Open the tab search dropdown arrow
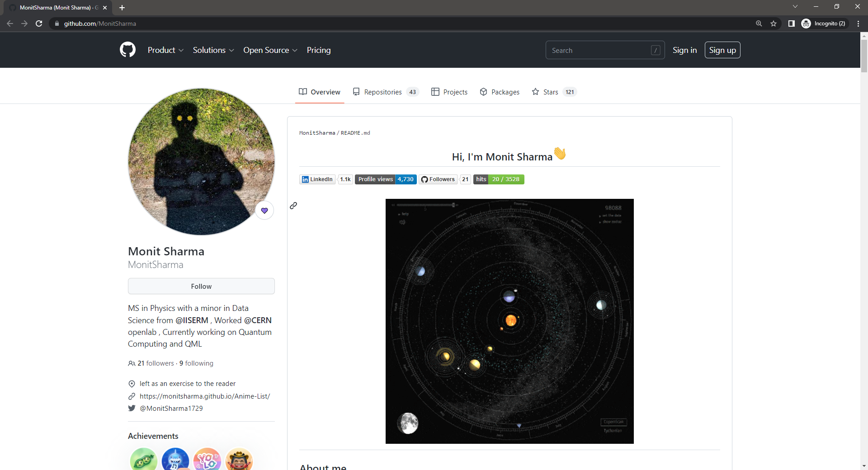868x470 pixels. pyautogui.click(x=795, y=6)
